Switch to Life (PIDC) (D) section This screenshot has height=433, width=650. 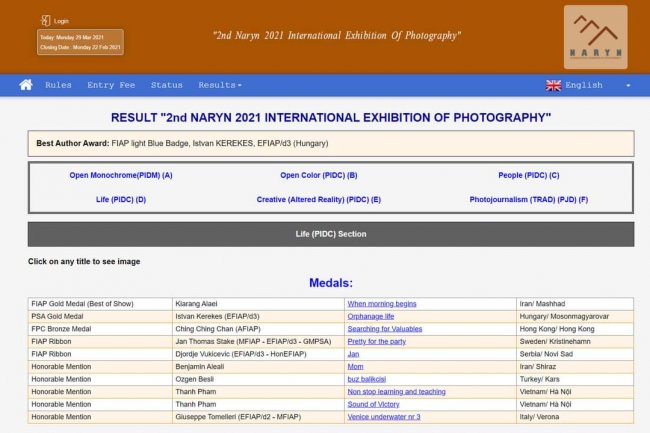coord(121,199)
